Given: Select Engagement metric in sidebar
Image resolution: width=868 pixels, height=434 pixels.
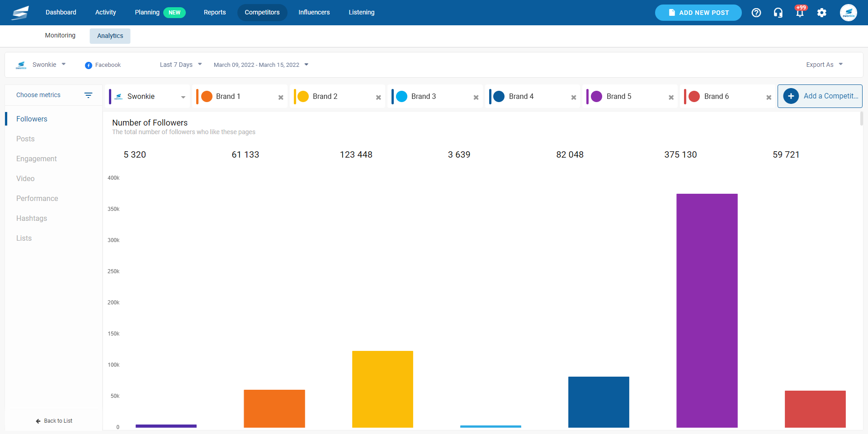Looking at the screenshot, I should [x=37, y=159].
